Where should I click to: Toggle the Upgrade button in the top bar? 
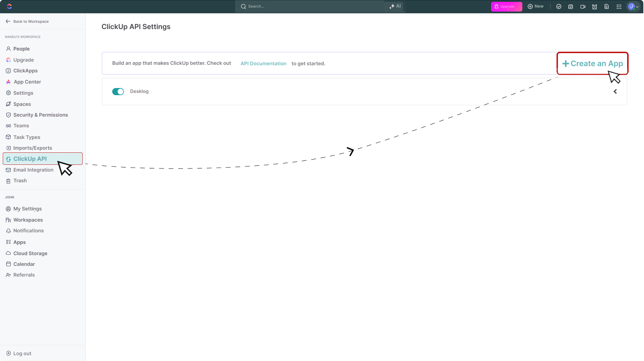[506, 6]
